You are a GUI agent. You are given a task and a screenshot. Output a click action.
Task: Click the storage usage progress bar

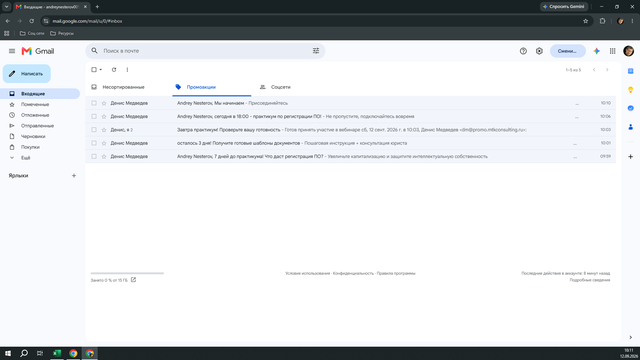[127, 273]
